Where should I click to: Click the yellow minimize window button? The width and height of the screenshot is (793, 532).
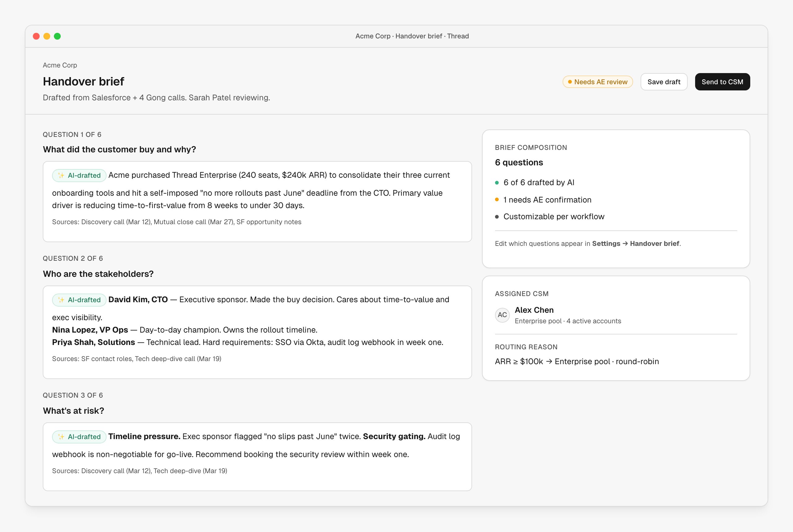pos(47,36)
